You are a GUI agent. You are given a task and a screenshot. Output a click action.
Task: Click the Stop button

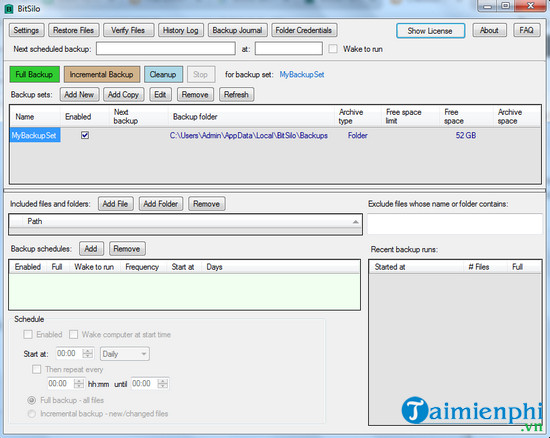201,74
